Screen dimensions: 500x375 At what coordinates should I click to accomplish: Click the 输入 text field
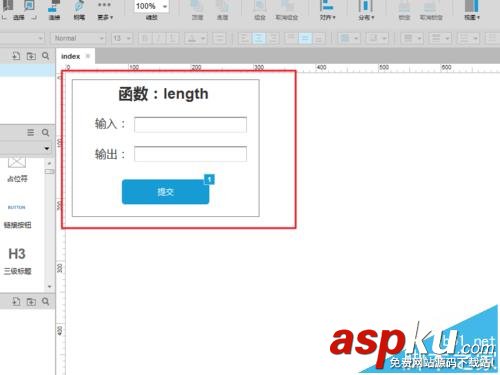(x=190, y=125)
